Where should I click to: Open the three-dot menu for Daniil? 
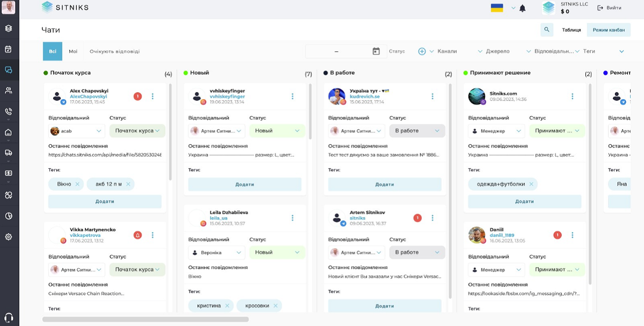click(573, 235)
